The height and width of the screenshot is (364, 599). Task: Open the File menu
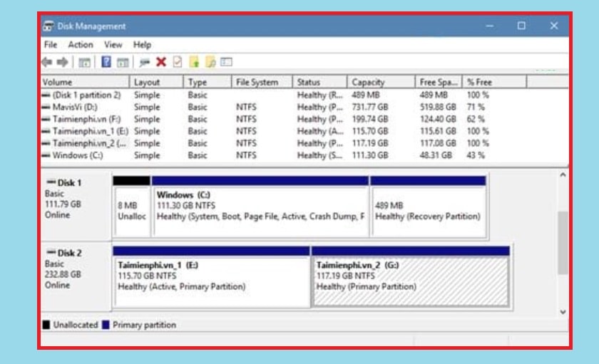click(51, 45)
